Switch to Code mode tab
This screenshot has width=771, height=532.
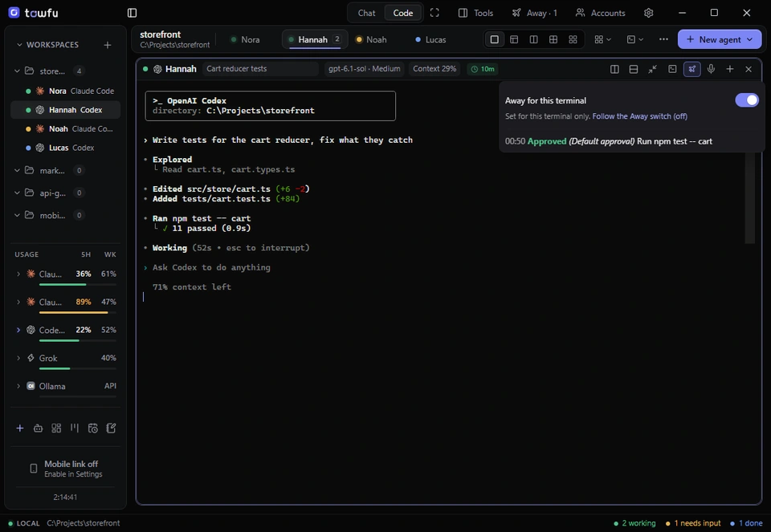click(x=402, y=13)
